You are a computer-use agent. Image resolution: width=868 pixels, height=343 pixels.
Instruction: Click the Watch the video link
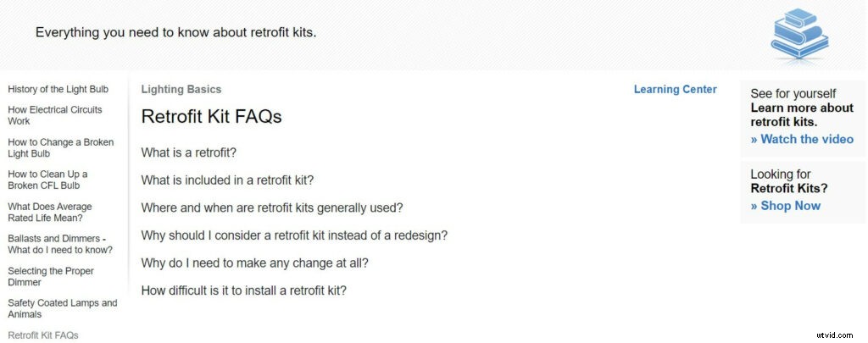click(x=802, y=139)
